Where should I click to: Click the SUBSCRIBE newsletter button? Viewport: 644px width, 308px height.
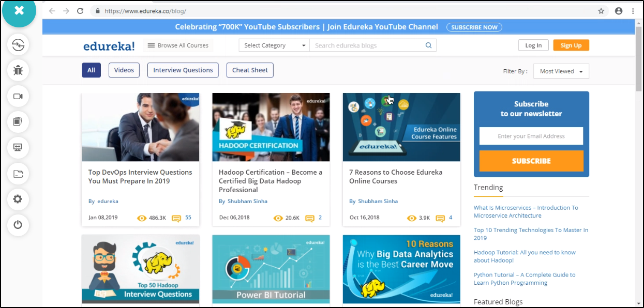531,161
